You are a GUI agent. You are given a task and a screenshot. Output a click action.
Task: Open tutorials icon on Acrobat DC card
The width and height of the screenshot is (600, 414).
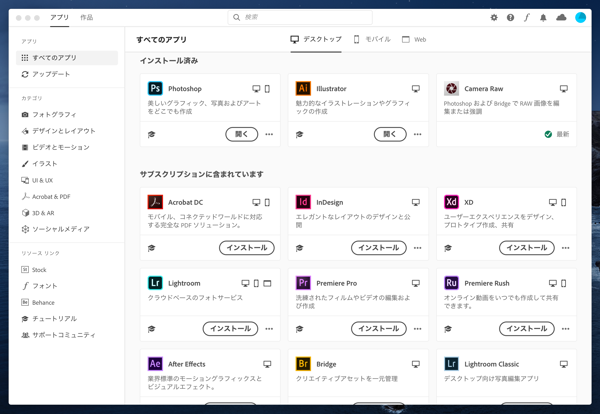[x=152, y=248]
